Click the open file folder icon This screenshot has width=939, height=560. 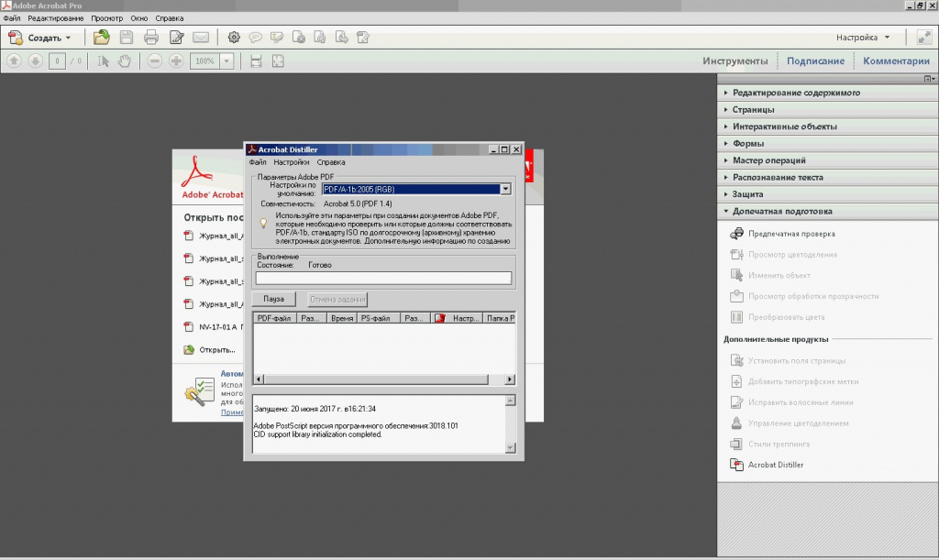click(x=101, y=38)
